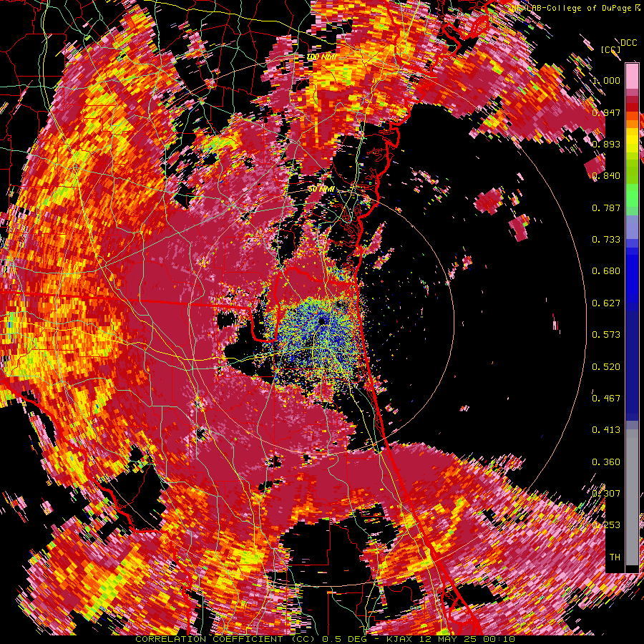Click the 0.680 scale label

click(x=606, y=271)
